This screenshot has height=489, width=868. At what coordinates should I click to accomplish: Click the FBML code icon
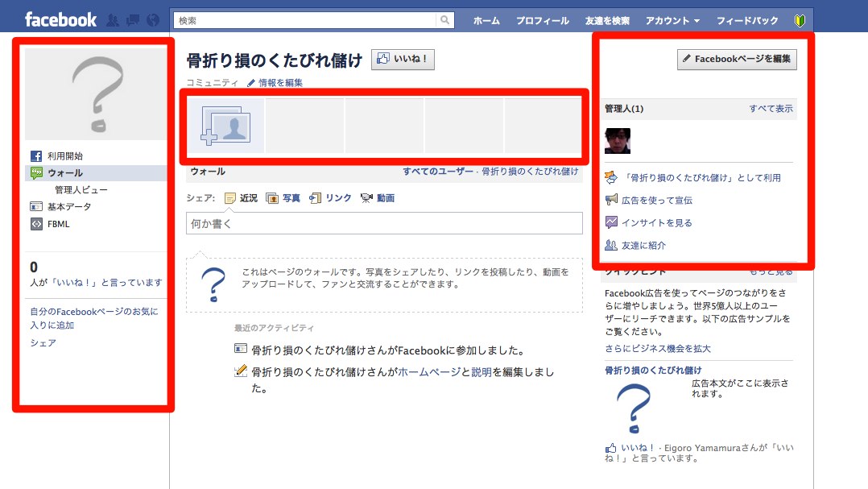pos(36,224)
